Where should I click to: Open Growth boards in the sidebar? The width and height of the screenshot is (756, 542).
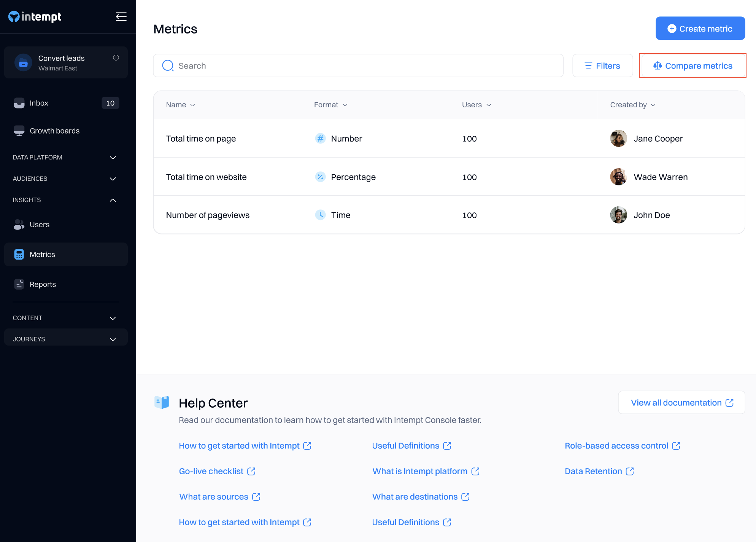(54, 131)
